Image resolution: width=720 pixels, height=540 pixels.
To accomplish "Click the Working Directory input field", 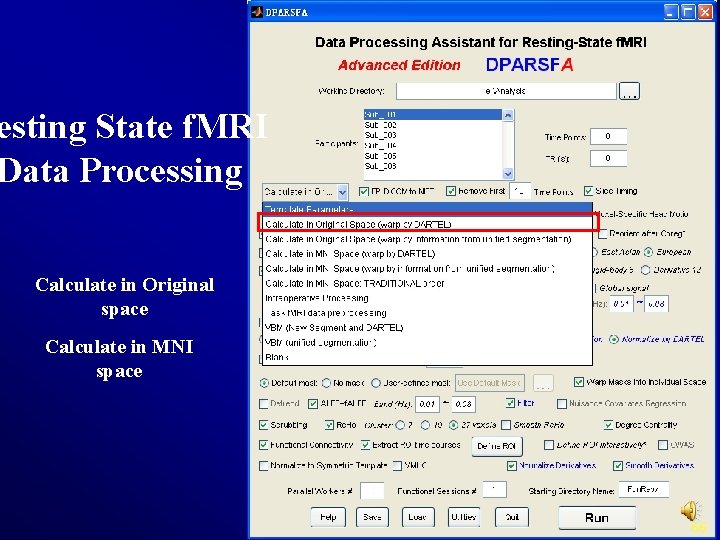I will click(506, 91).
